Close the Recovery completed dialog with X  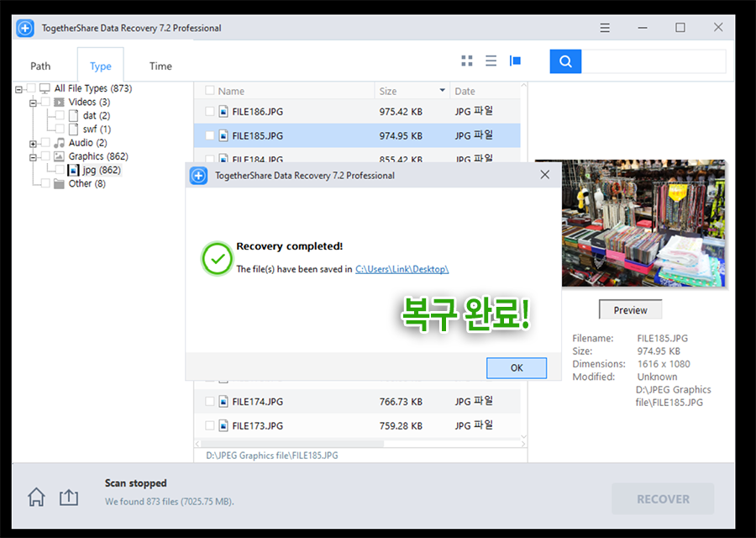(x=545, y=175)
